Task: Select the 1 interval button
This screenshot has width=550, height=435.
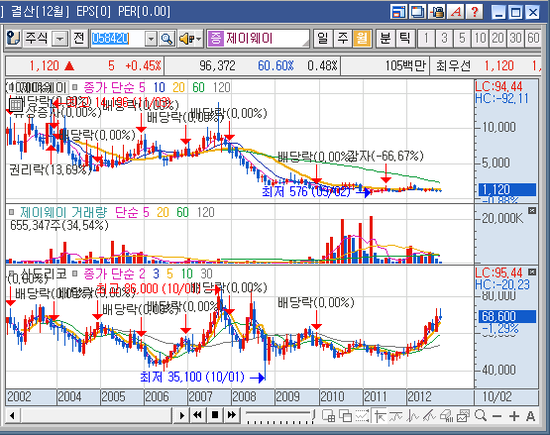Action: coord(426,38)
